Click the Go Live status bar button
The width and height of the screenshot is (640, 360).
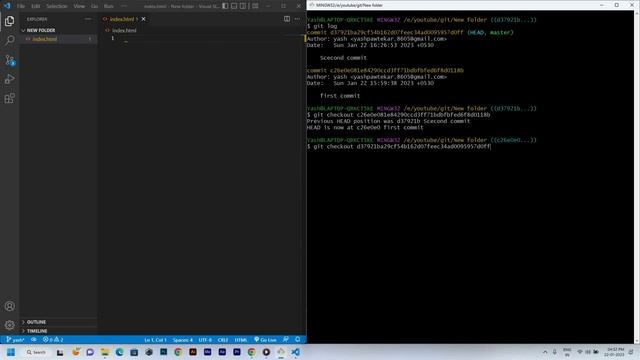265,340
